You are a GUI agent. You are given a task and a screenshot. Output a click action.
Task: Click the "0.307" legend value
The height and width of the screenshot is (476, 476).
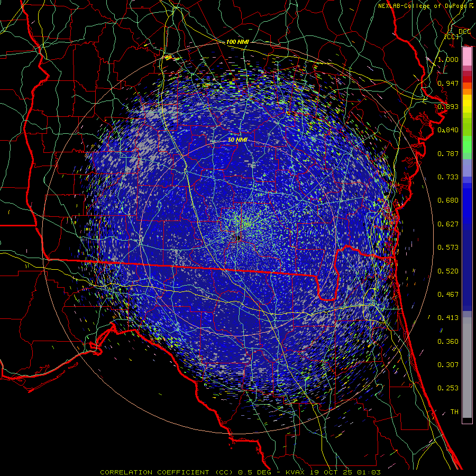[x=448, y=365]
